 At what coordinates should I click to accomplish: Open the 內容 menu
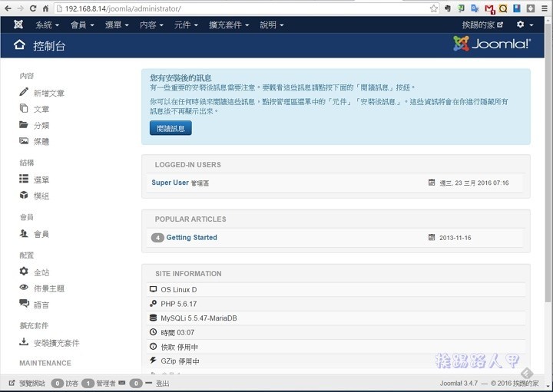point(153,25)
